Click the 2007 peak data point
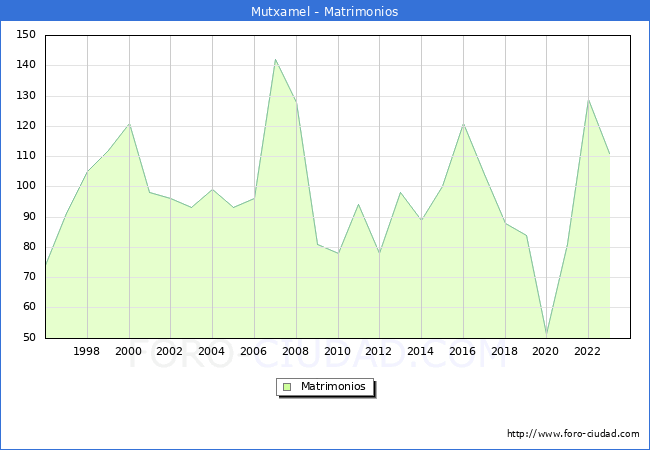650x450 pixels. pyautogui.click(x=275, y=60)
